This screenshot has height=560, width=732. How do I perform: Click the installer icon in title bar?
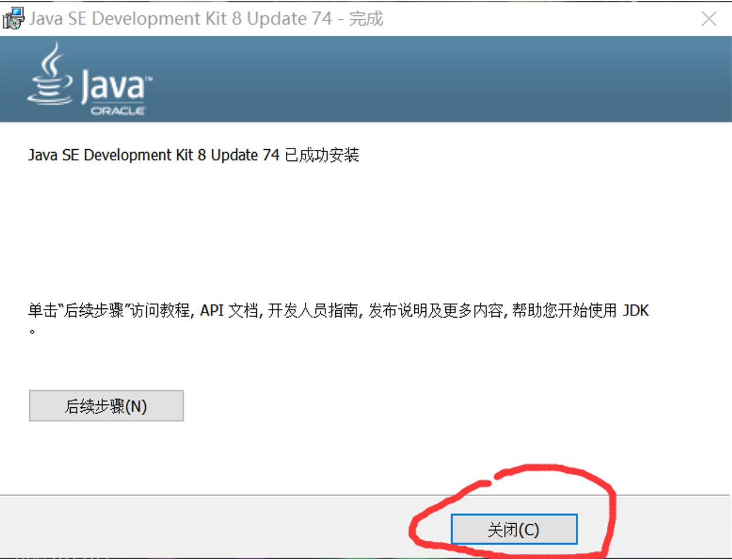tap(13, 19)
